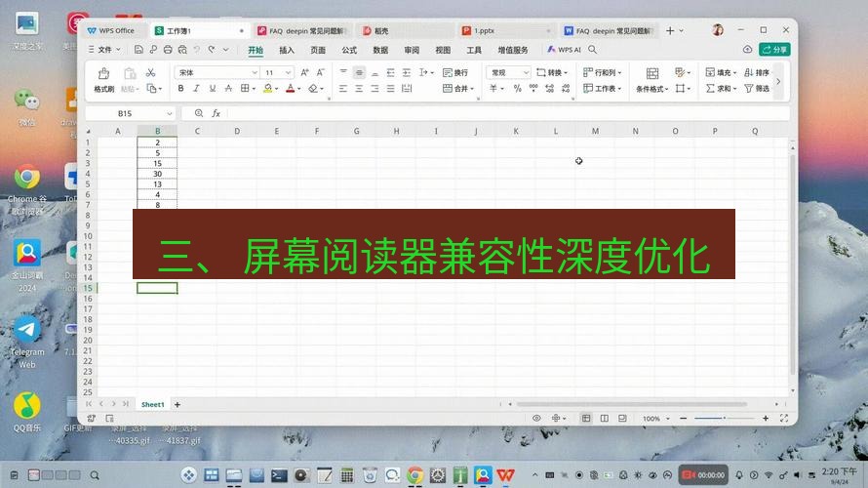The height and width of the screenshot is (488, 868).
Task: Expand the Merge (合并) dropdown
Action: click(472, 89)
